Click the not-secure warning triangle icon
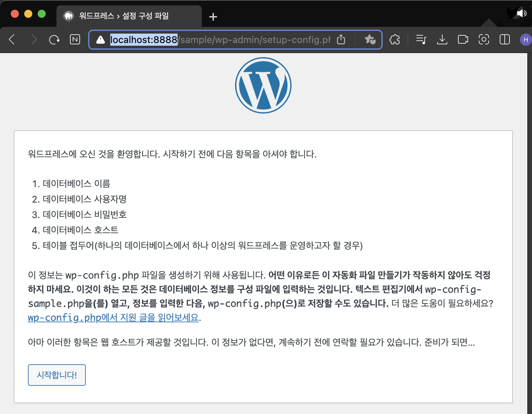The width and height of the screenshot is (532, 414). (100, 40)
